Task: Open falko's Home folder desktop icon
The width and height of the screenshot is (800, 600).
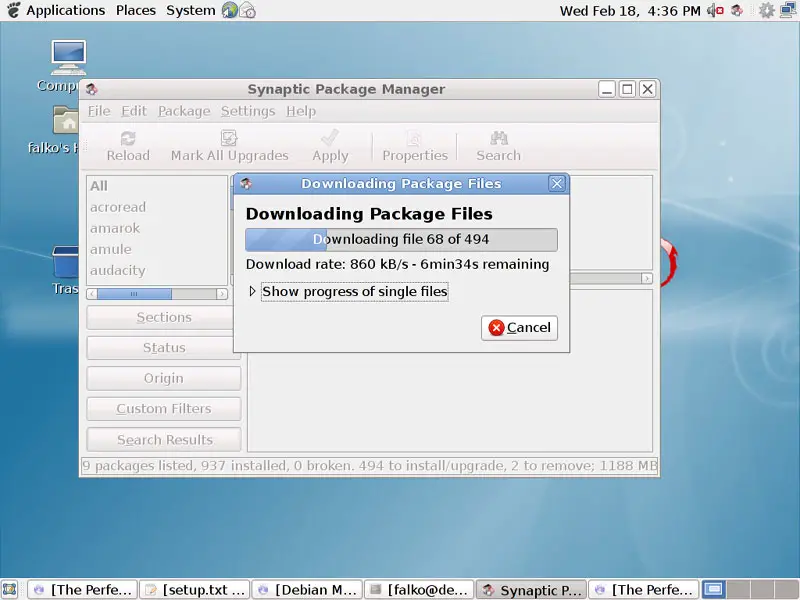Action: (x=65, y=120)
